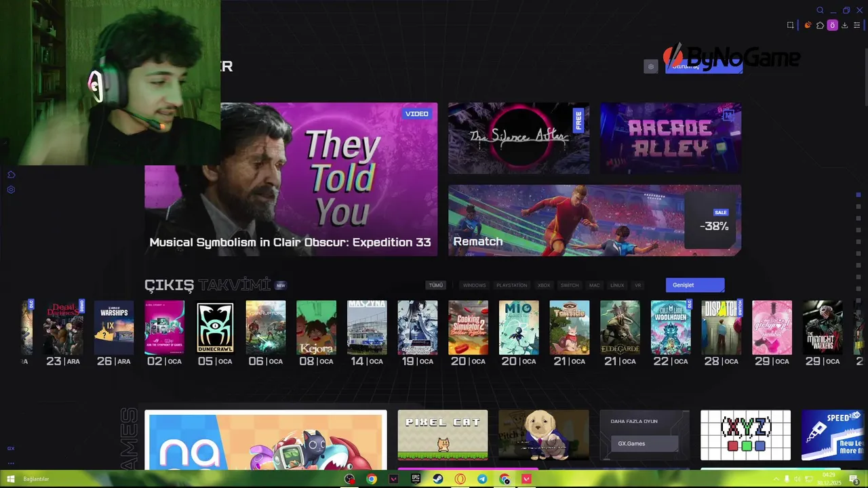
Task: Open Google Chrome from taskbar
Action: tap(372, 479)
